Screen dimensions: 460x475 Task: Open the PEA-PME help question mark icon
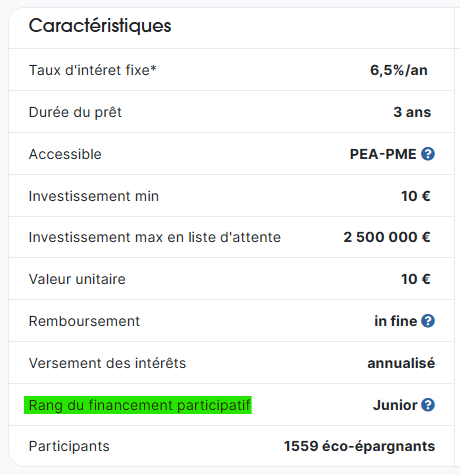(x=428, y=154)
